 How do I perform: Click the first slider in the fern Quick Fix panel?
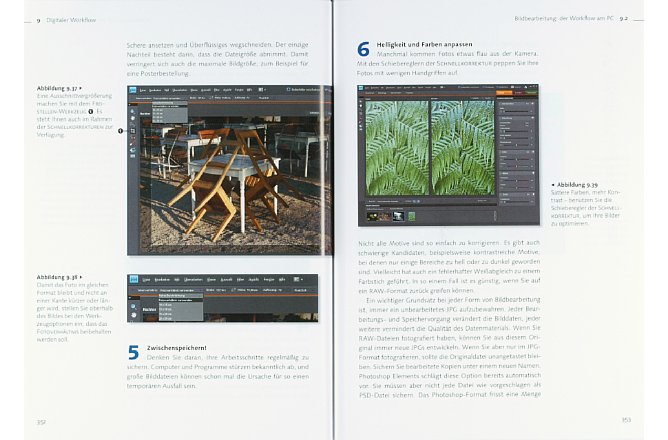coord(516,112)
